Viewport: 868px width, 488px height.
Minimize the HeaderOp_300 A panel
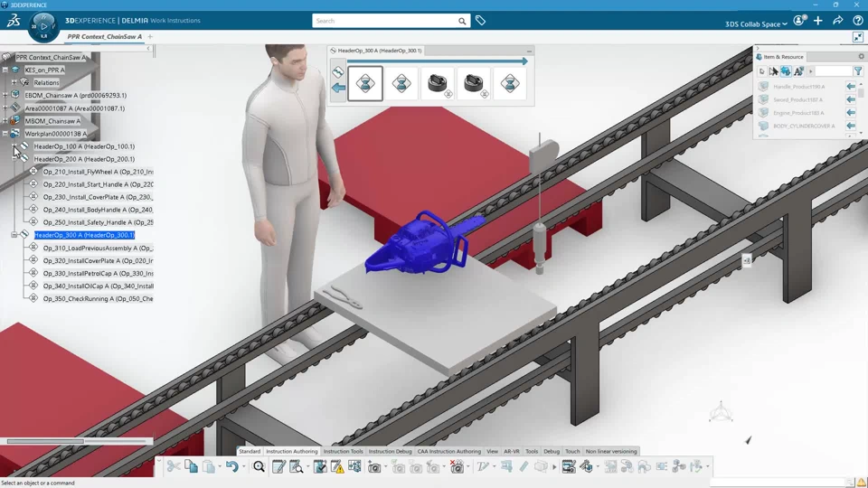529,51
